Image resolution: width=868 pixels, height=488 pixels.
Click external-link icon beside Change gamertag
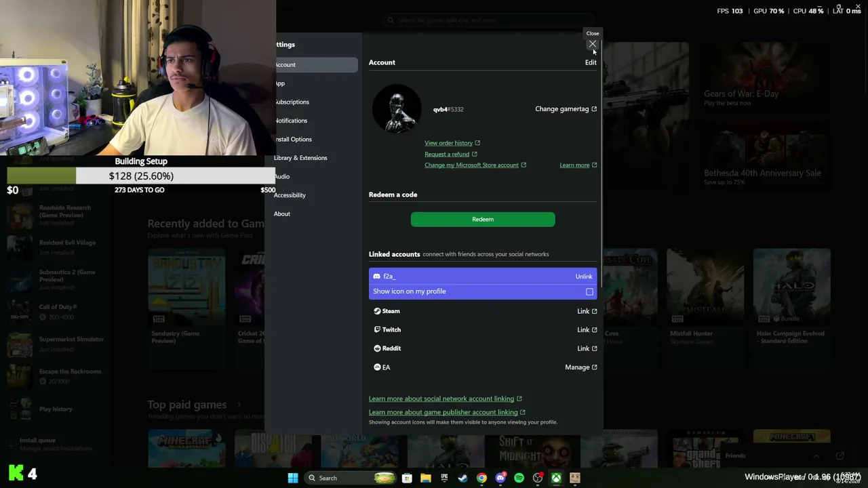tap(594, 109)
